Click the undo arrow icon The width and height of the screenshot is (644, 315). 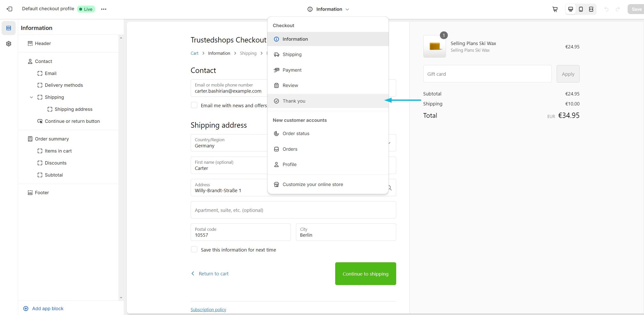click(607, 9)
